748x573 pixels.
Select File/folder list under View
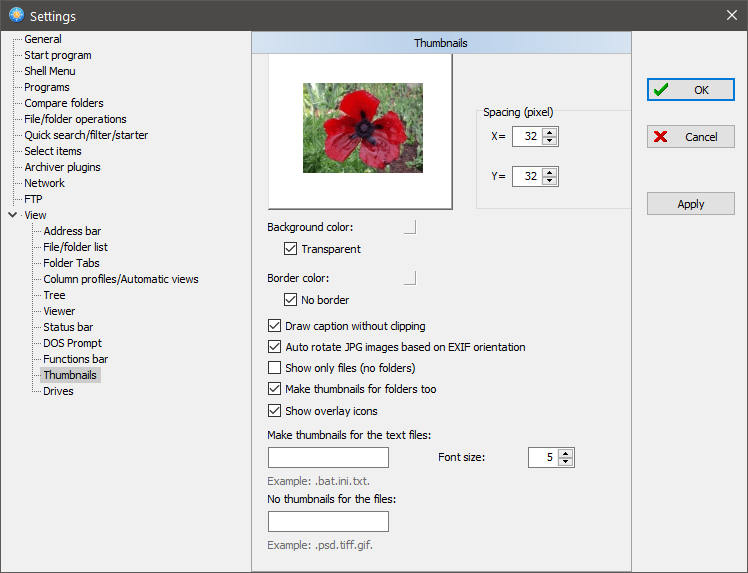click(75, 247)
